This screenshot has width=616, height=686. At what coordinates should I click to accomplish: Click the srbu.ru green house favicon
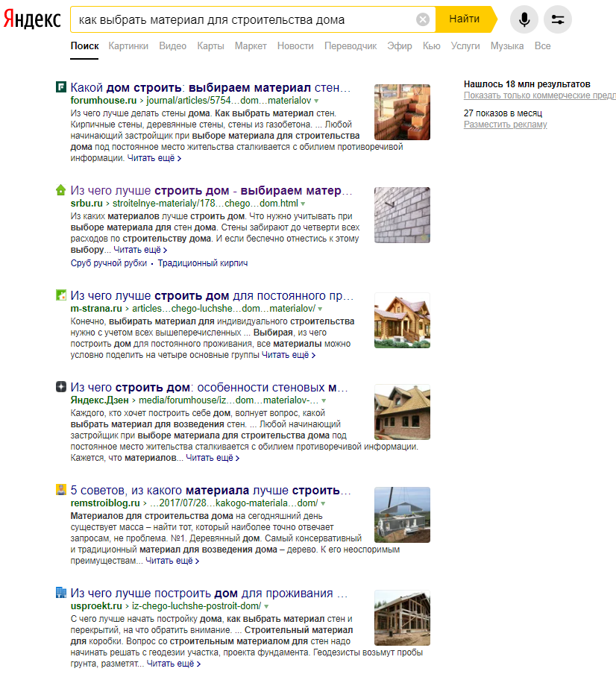pos(61,190)
